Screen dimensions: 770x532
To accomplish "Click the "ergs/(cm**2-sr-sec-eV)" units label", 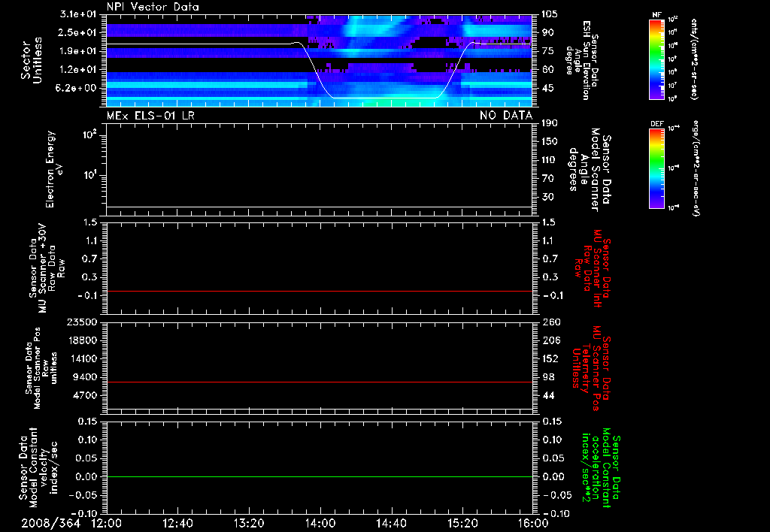I will pos(696,168).
